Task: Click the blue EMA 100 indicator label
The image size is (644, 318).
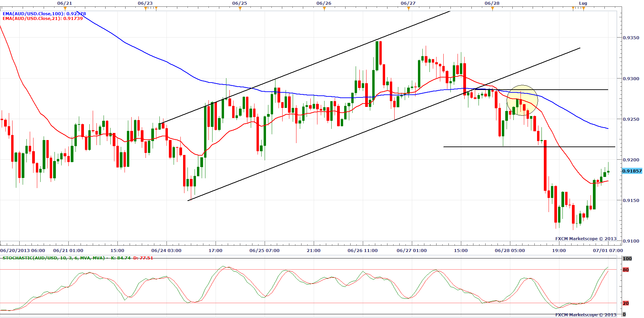Action: [44, 14]
